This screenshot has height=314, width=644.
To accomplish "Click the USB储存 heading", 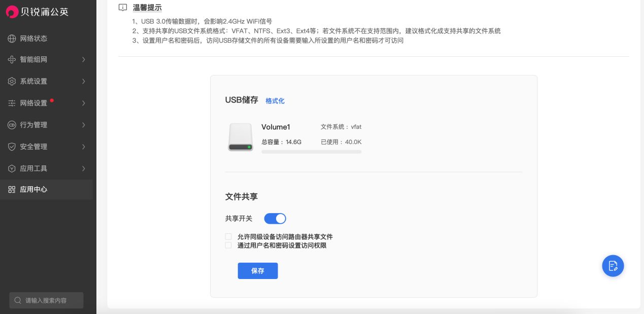I will [242, 100].
